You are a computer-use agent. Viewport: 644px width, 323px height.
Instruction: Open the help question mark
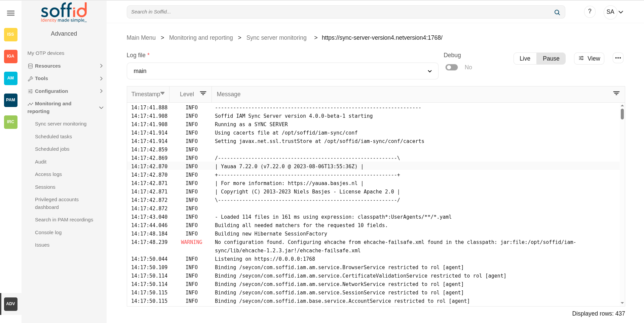590,12
